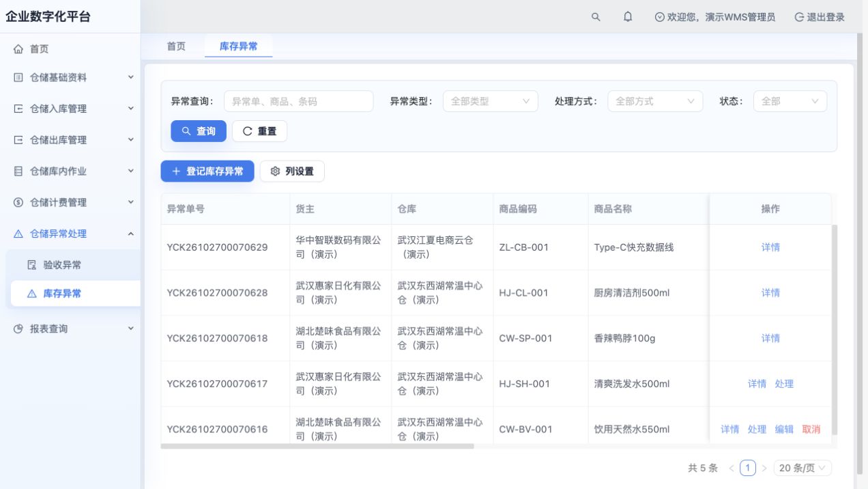Expand the 仓储基础资料 menu chevron
This screenshot has width=868, height=489.
coord(131,77)
